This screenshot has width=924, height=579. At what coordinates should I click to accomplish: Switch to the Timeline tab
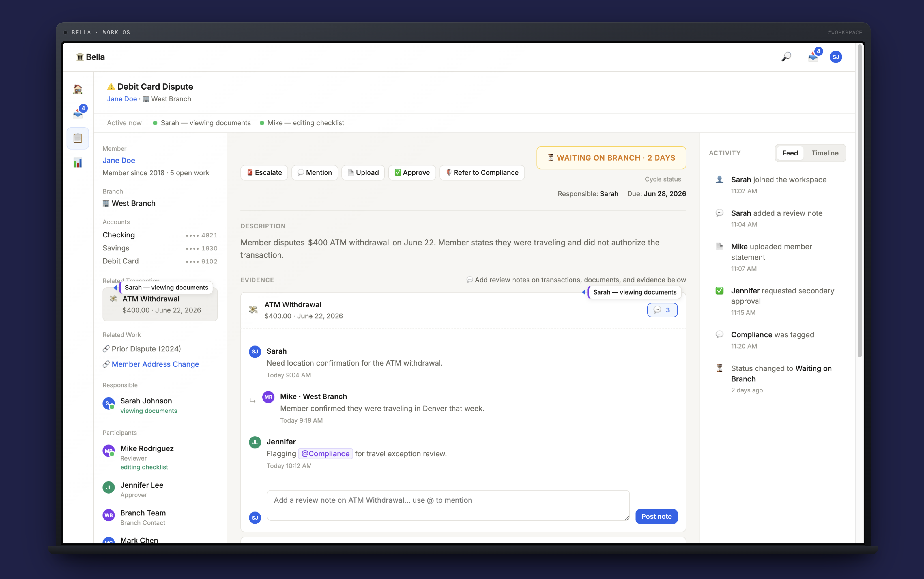(825, 153)
